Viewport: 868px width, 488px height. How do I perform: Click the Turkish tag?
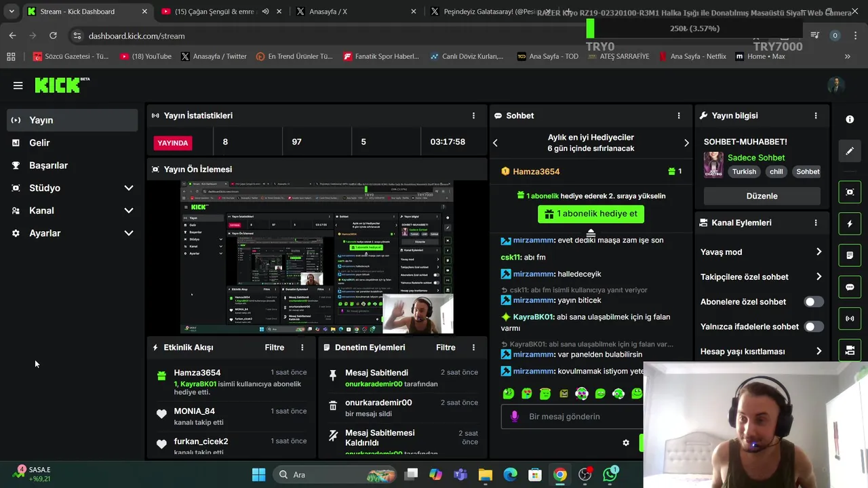point(744,171)
